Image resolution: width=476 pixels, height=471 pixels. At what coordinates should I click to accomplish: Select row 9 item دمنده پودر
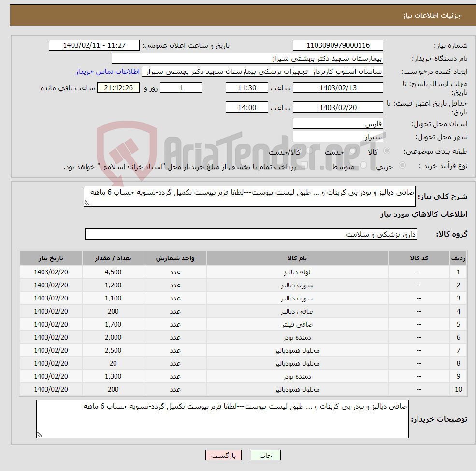pos(297,377)
